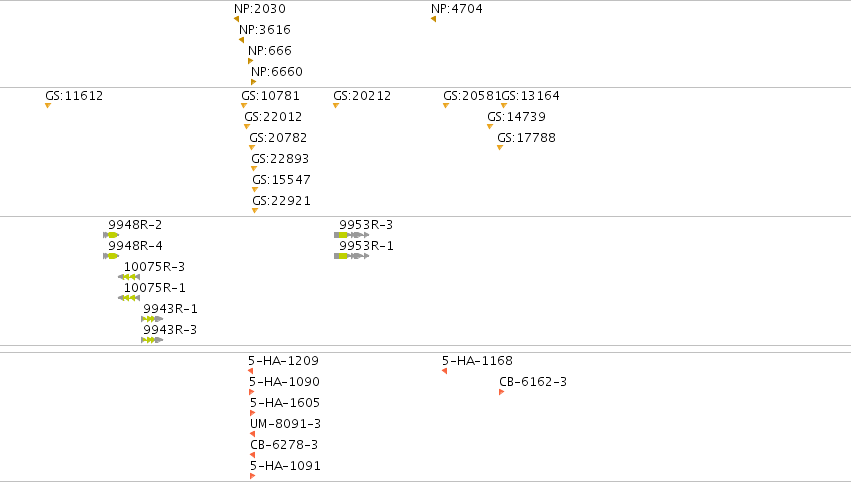Click the GS:17788 marker triangle
The width and height of the screenshot is (851, 482).
[500, 148]
